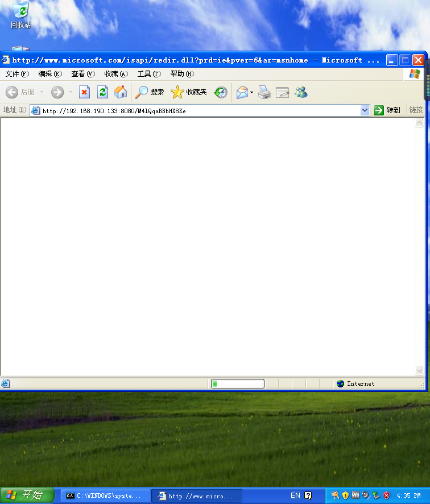The width and height of the screenshot is (430, 504).
Task: Switch to C:\WINDOWS\syste... taskbar window
Action: (x=106, y=495)
